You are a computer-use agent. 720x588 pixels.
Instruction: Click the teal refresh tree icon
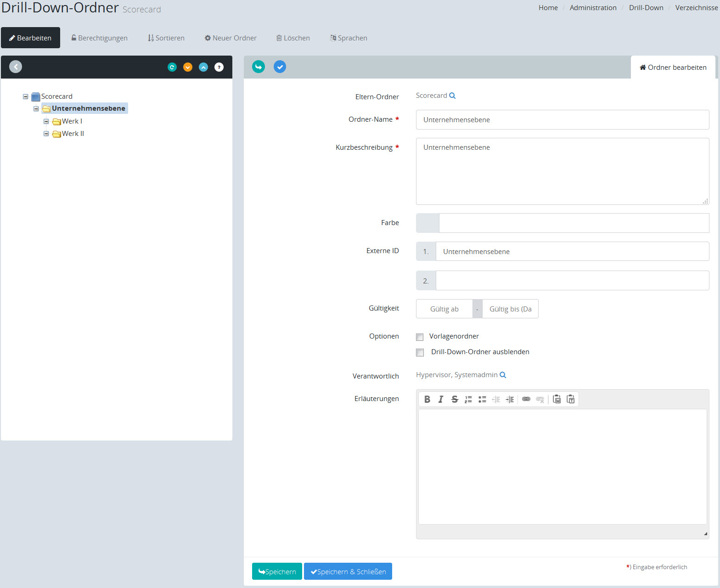(172, 67)
